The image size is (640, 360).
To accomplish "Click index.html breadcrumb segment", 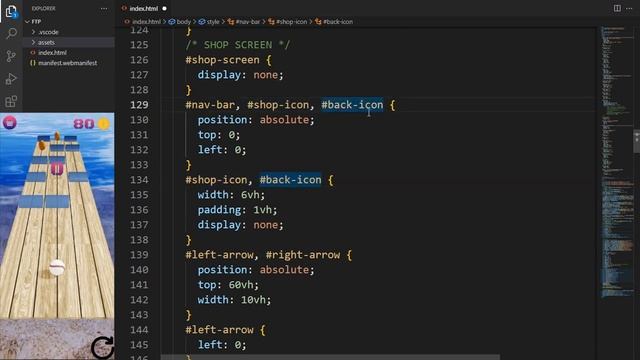I will (146, 22).
